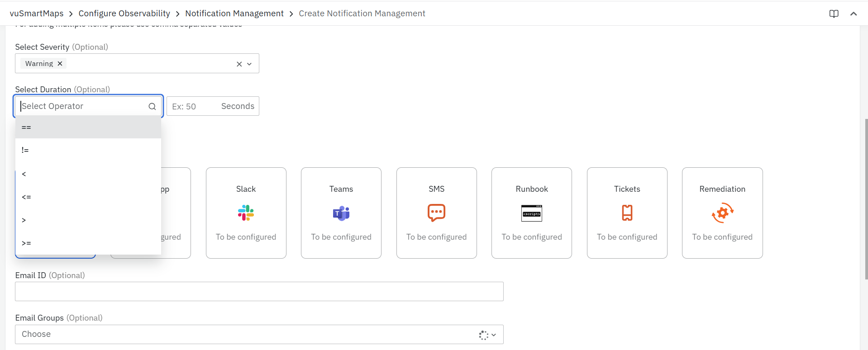The width and height of the screenshot is (868, 350).
Task: Click the Tickets icon
Action: [627, 213]
